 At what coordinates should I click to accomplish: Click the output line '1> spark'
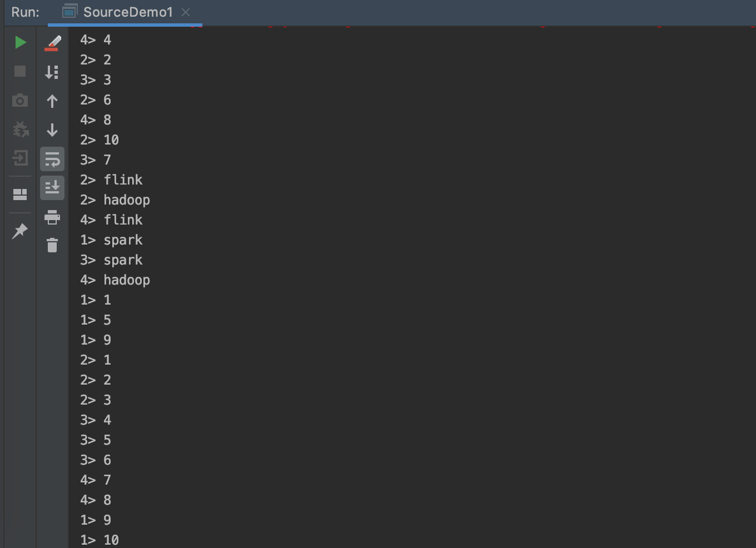(x=111, y=240)
